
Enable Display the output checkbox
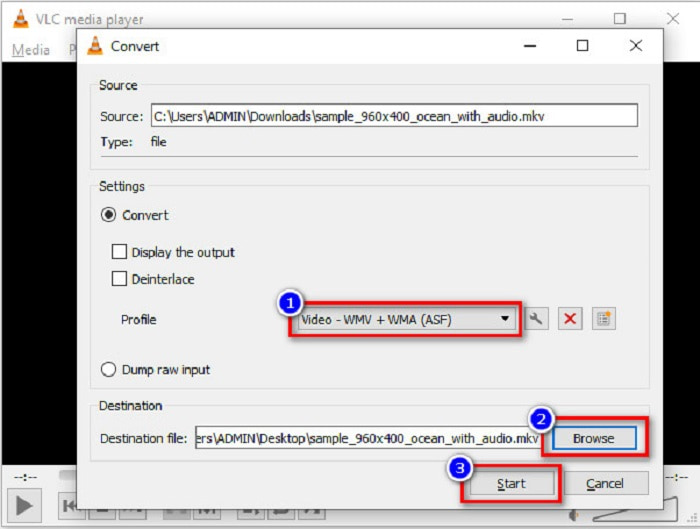tap(119, 252)
